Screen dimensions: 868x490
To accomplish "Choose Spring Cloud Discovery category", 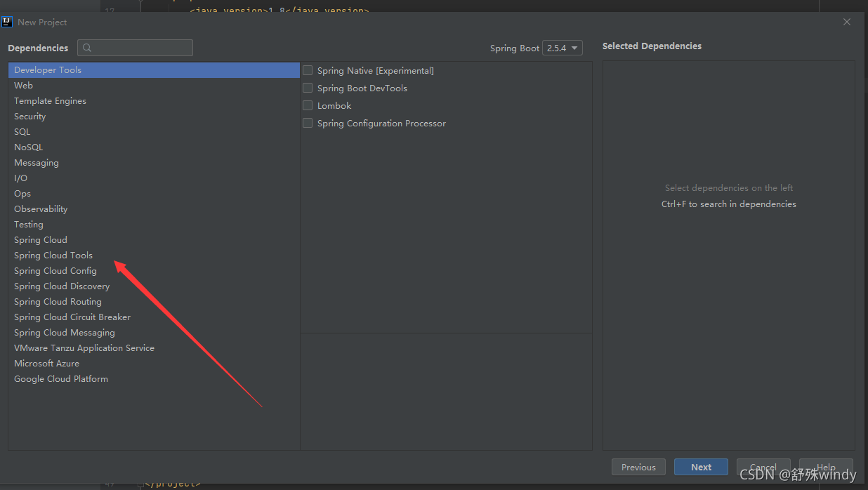I will [x=154, y=286].
